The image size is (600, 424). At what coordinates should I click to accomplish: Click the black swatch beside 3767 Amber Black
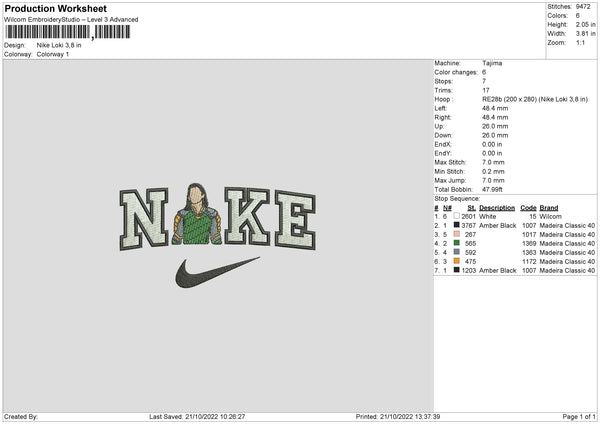[457, 225]
